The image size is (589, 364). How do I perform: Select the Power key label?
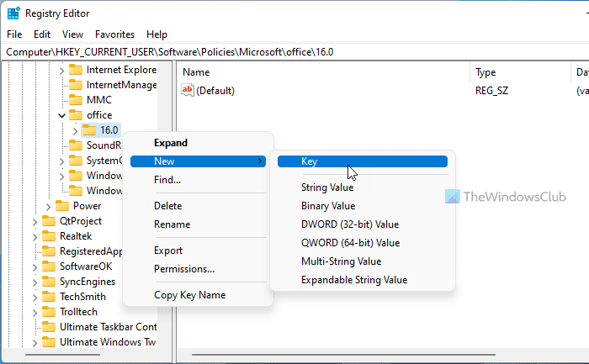(87, 206)
